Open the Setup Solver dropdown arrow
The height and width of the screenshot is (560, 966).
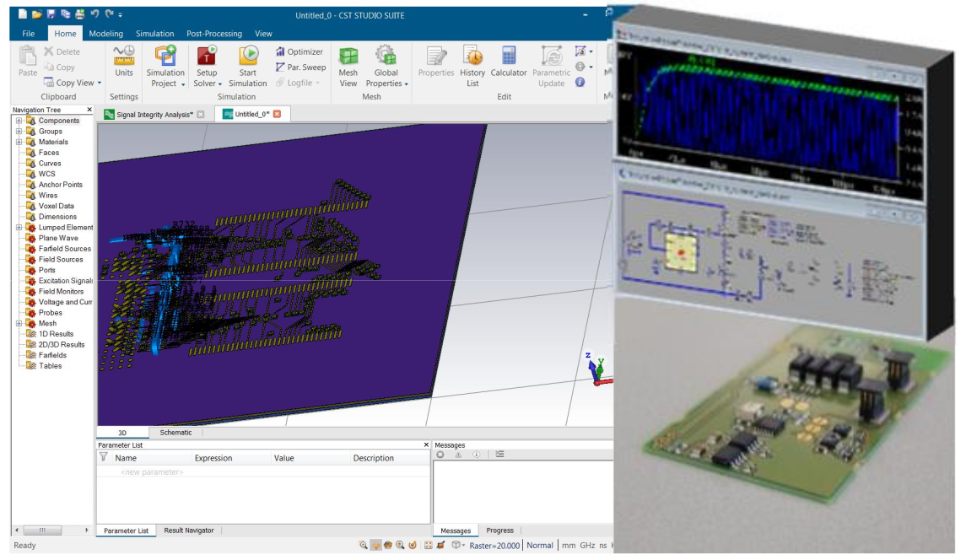220,84
